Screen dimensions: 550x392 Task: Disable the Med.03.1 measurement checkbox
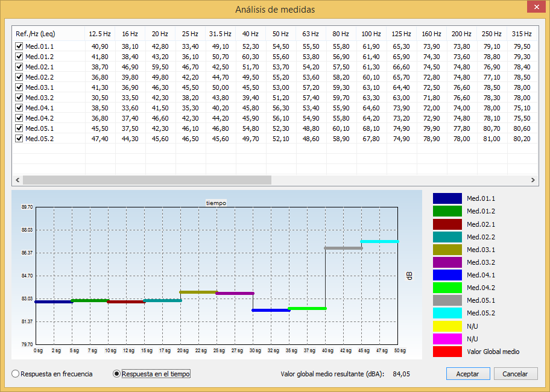[x=19, y=87]
